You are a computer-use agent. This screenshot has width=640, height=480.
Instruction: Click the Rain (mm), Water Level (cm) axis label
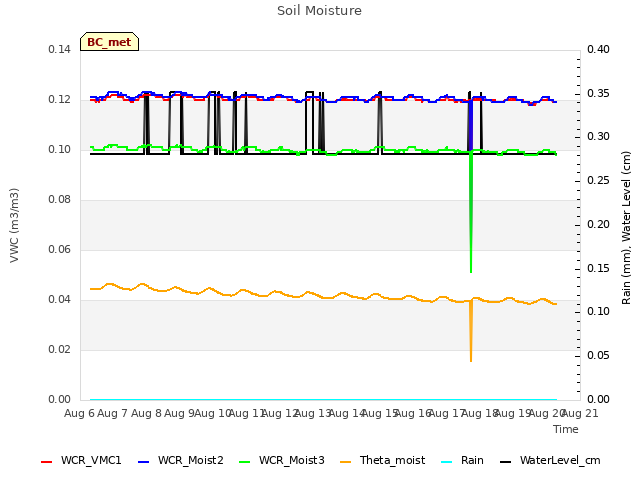tap(626, 228)
